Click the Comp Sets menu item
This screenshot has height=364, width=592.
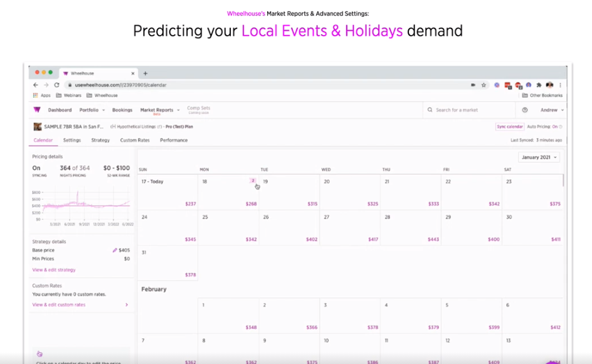pyautogui.click(x=199, y=110)
